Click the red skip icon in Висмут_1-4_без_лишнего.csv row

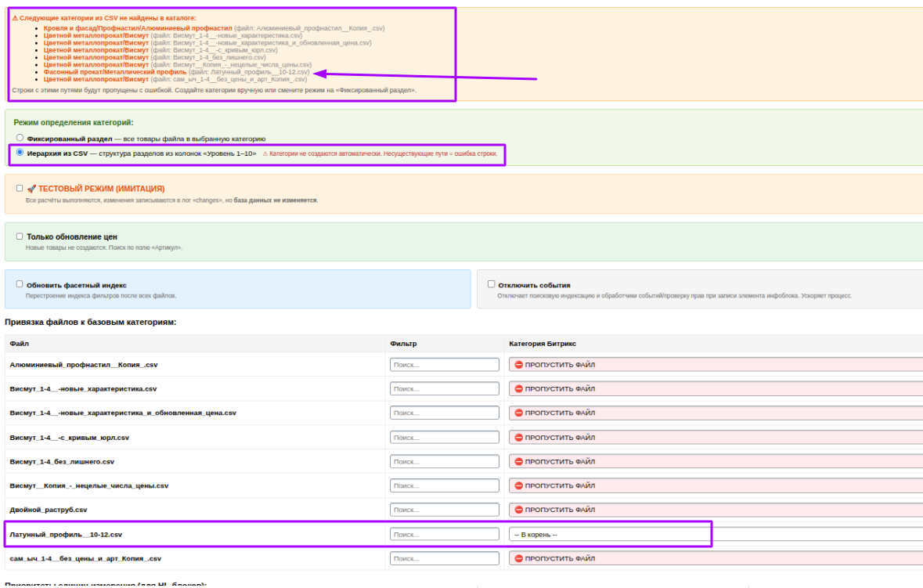pos(518,461)
